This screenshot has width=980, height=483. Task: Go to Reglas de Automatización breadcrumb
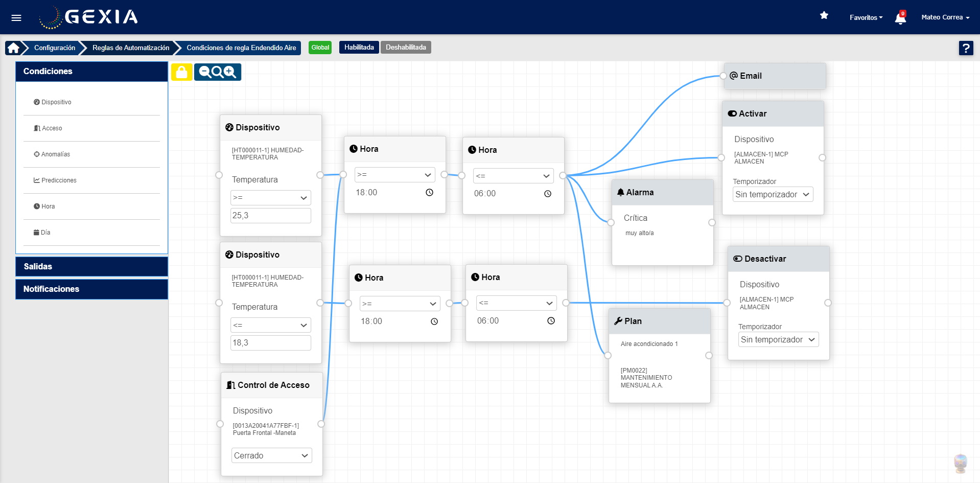[131, 48]
